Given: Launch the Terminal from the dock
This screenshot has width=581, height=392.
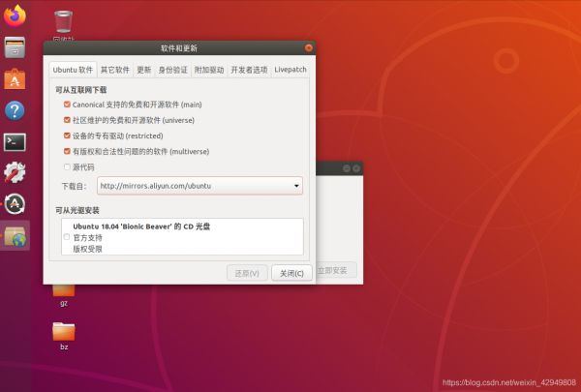Looking at the screenshot, I should click(x=15, y=142).
